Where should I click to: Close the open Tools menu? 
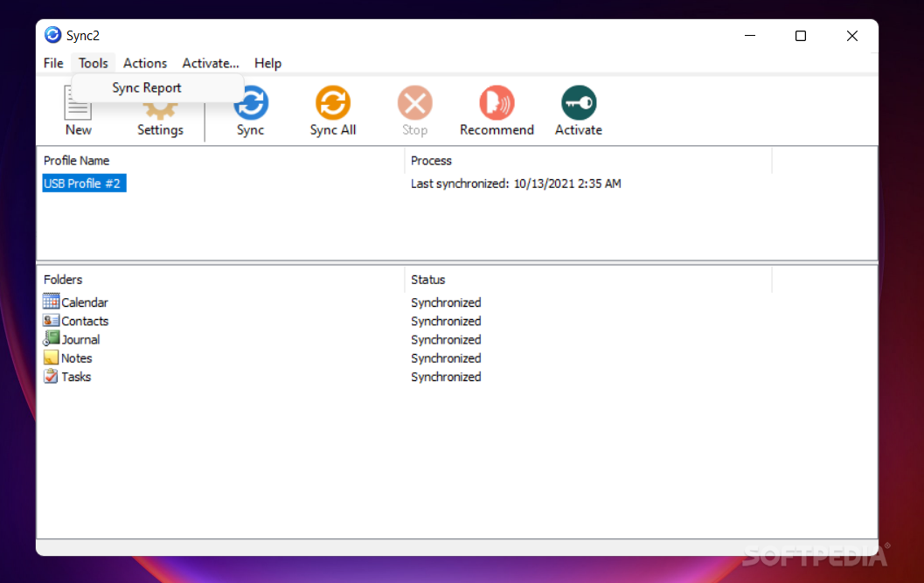94,63
